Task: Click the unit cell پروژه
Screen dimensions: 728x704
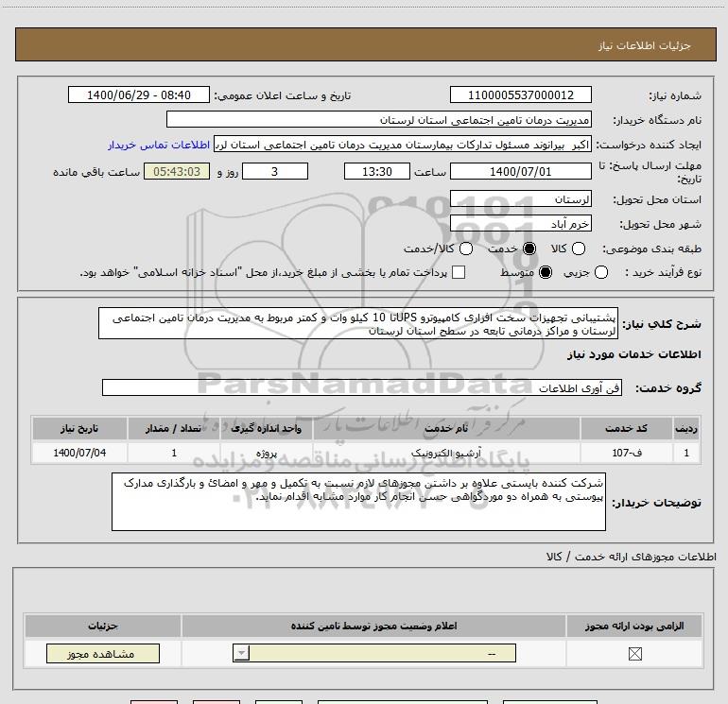Action: (x=267, y=453)
